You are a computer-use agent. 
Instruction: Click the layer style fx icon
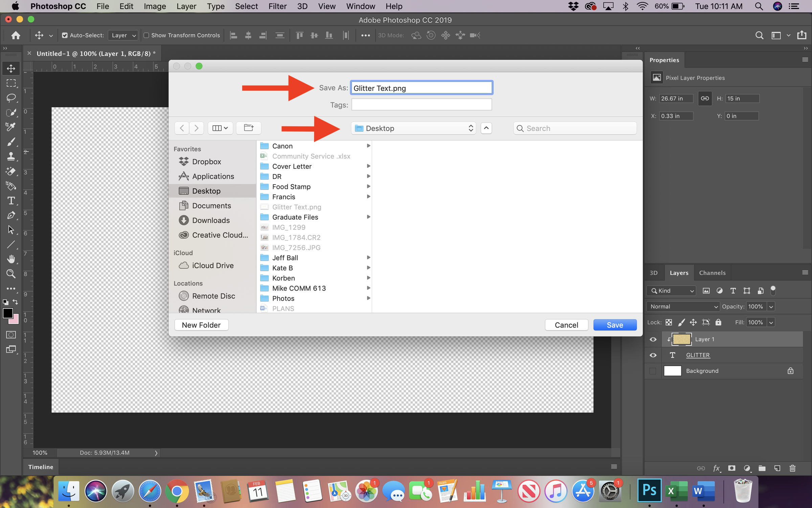point(716,468)
